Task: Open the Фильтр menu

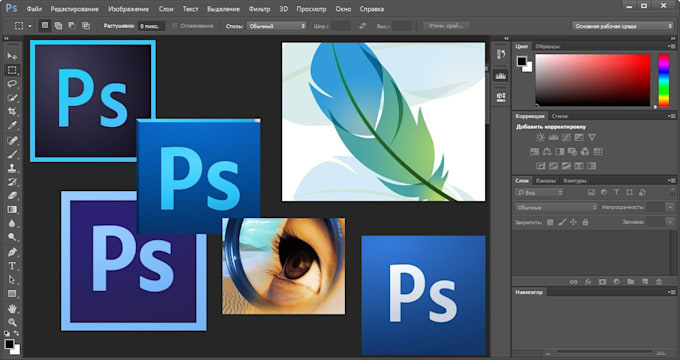Action: [x=259, y=9]
